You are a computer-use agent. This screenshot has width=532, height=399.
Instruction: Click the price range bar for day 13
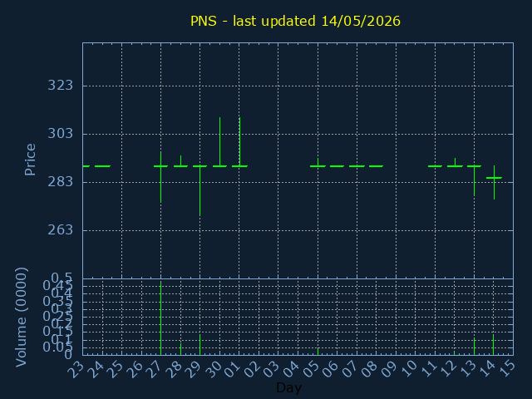tap(474, 181)
